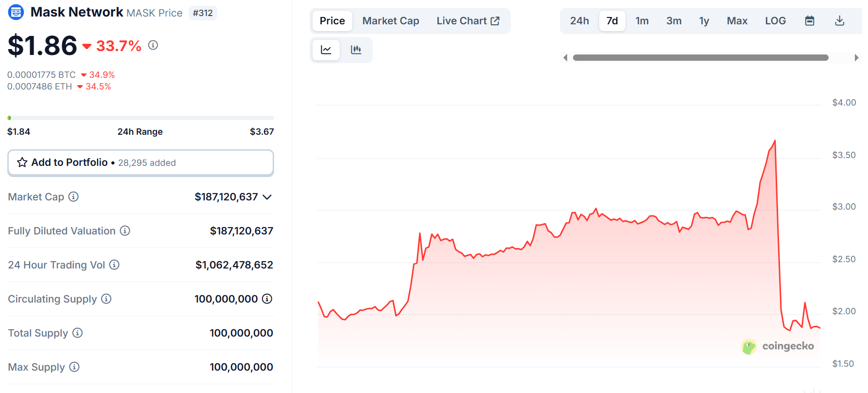This screenshot has height=393, width=868.
Task: Open the calendar date range picker
Action: [x=809, y=21]
